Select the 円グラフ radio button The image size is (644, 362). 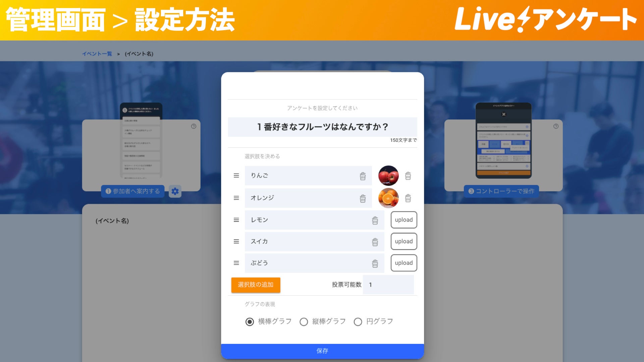point(357,321)
